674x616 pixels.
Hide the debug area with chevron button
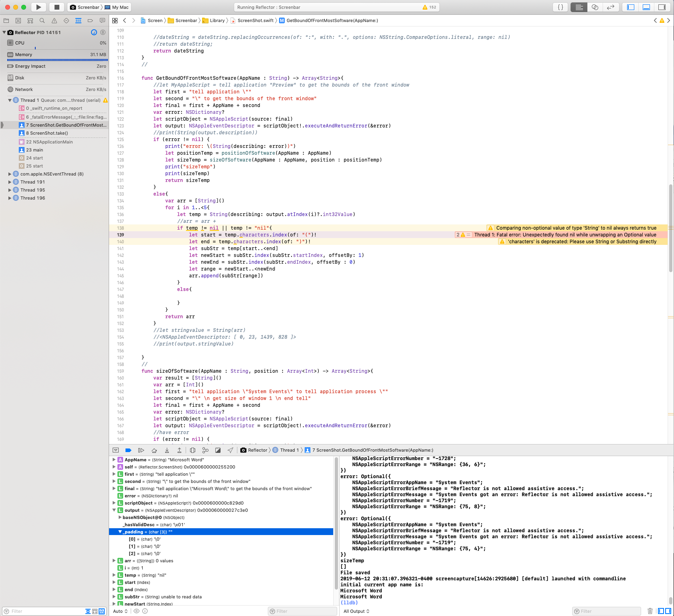coord(116,450)
